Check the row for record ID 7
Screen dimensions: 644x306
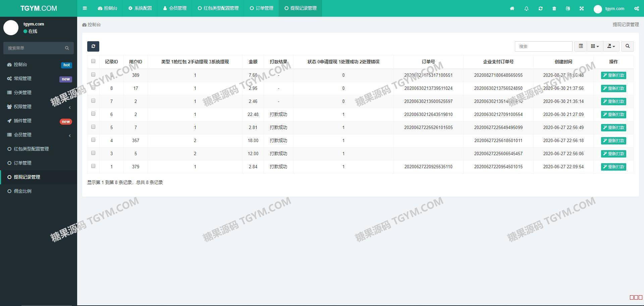pyautogui.click(x=93, y=101)
